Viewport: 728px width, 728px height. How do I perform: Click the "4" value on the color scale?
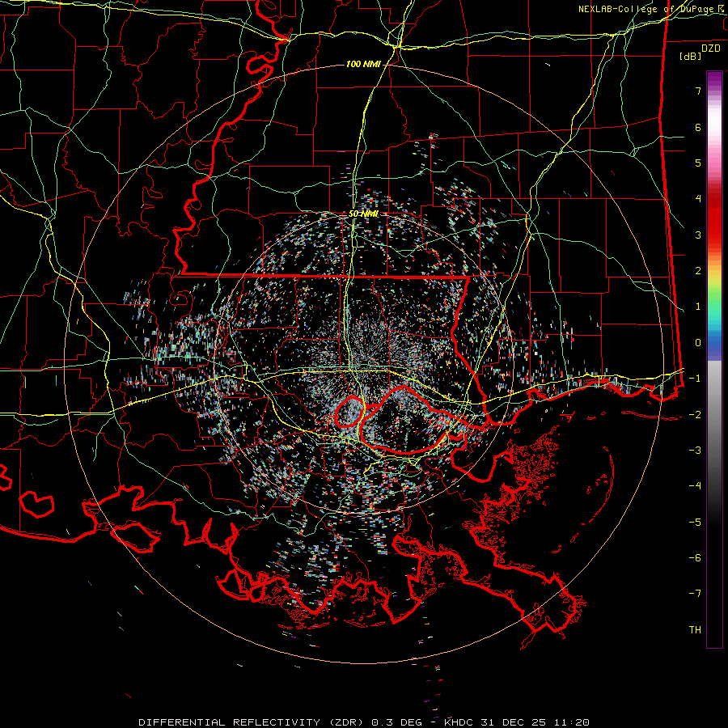pos(698,199)
